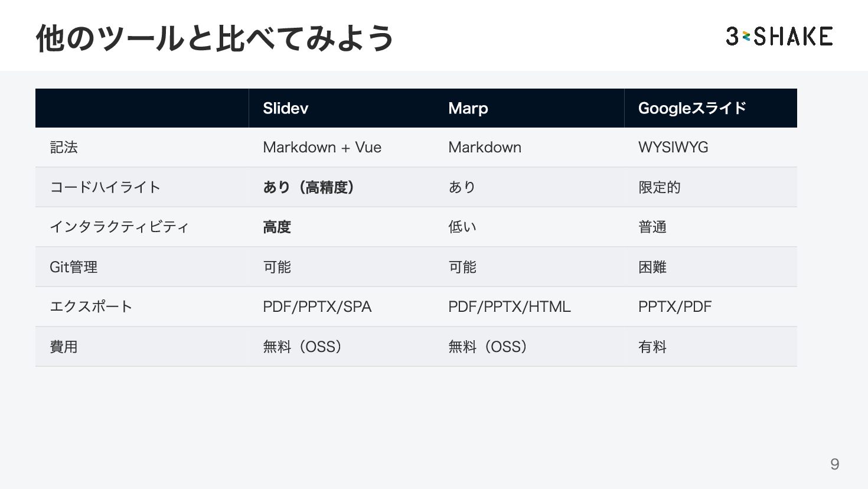Click 可能 in the Slidev column
Screen dimensions: 868x489
tap(277, 267)
